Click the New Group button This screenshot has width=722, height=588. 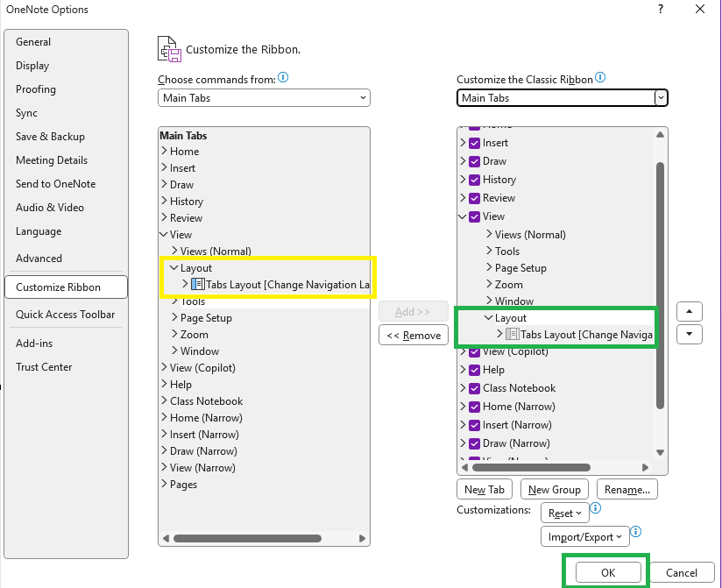[555, 490]
